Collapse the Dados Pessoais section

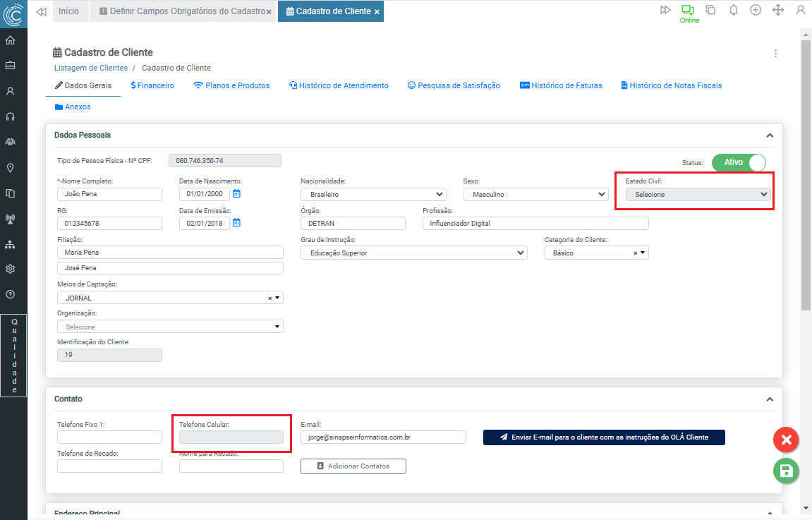click(770, 135)
